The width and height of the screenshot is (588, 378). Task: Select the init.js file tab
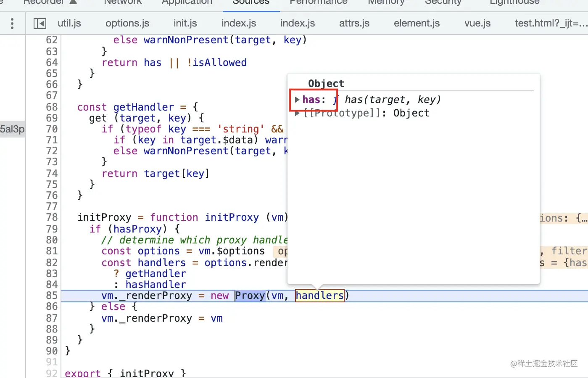click(185, 23)
